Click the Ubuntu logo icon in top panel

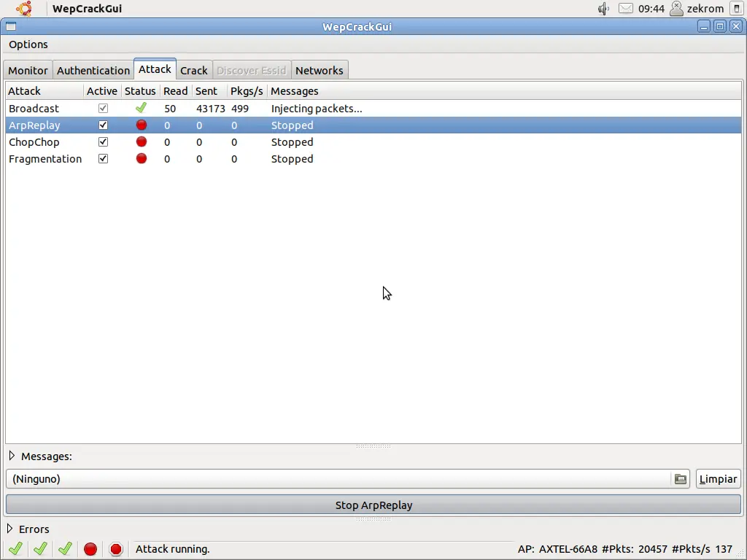(24, 9)
